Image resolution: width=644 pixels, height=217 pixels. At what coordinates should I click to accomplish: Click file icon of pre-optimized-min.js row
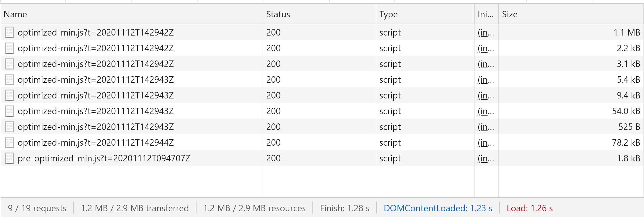[9, 158]
